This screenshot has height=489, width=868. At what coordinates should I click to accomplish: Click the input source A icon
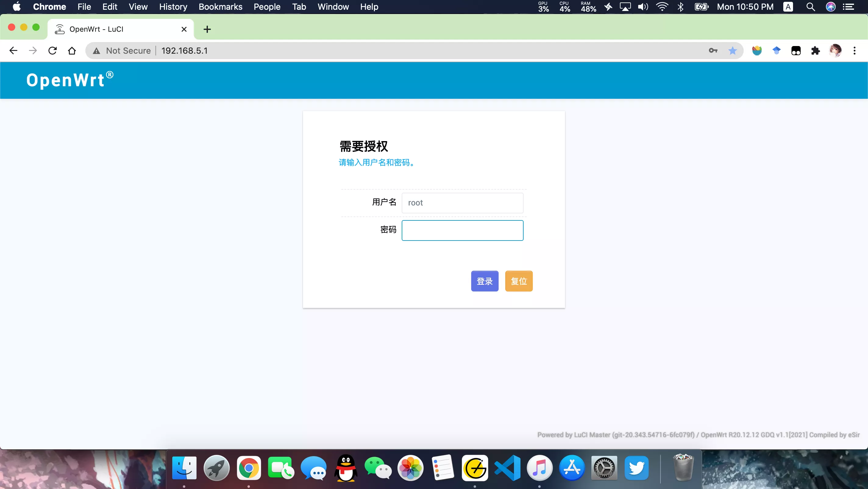788,7
